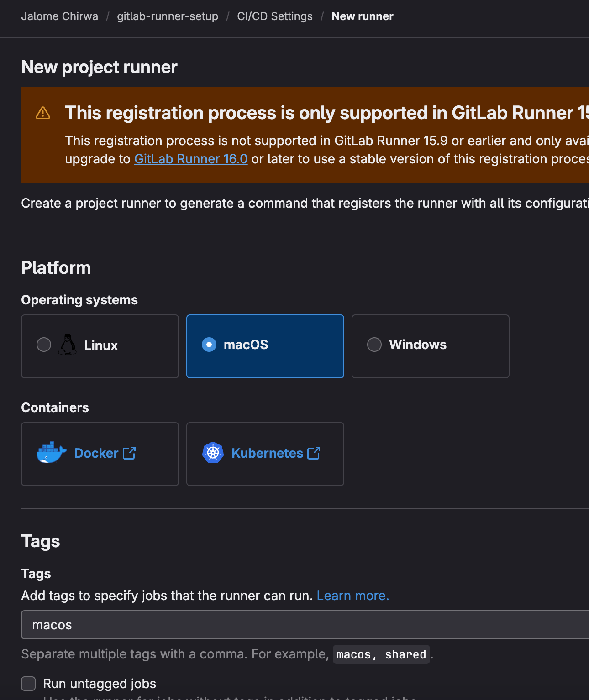The width and height of the screenshot is (589, 700).
Task: Open the Docker container link
Action: (x=96, y=453)
